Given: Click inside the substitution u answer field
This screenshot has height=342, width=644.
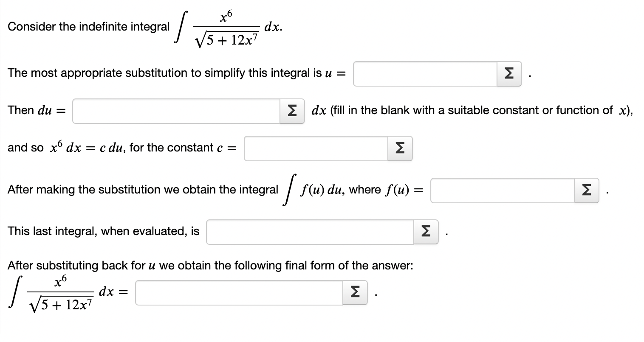Looking at the screenshot, I should click(425, 74).
